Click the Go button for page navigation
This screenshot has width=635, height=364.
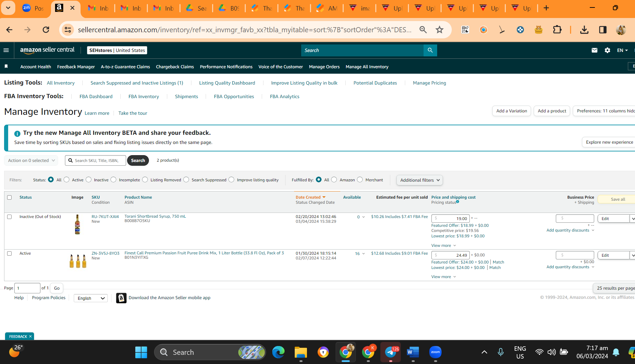point(57,288)
